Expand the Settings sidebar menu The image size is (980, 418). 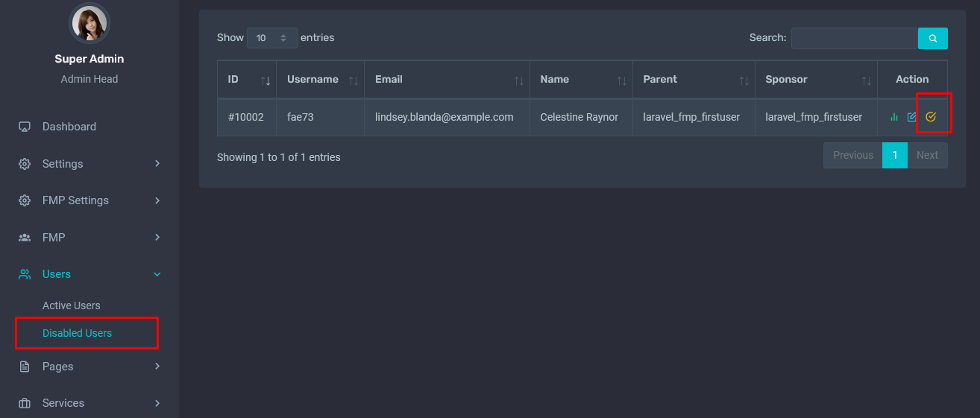(89, 164)
